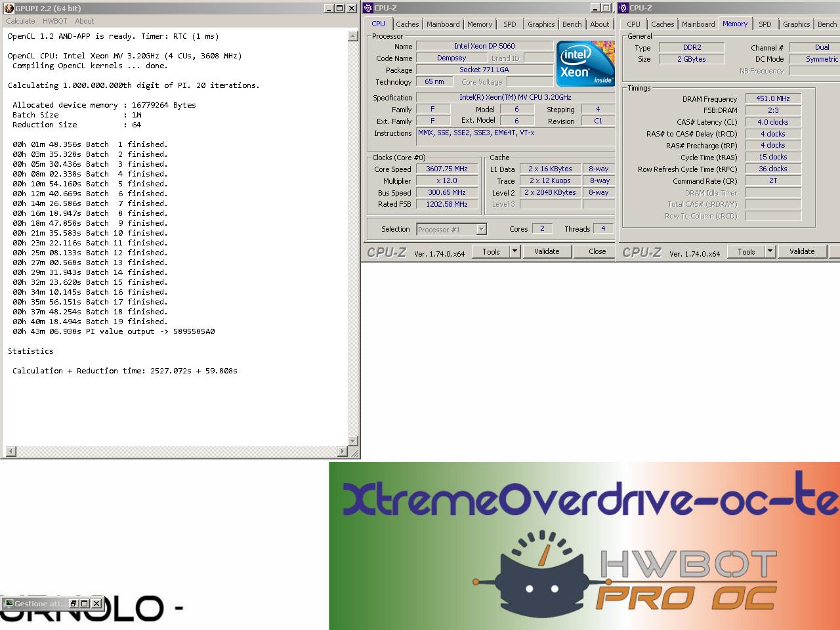Open About tab in CPU-Z Xeon-logo window
The image size is (840, 630).
pyautogui.click(x=600, y=24)
